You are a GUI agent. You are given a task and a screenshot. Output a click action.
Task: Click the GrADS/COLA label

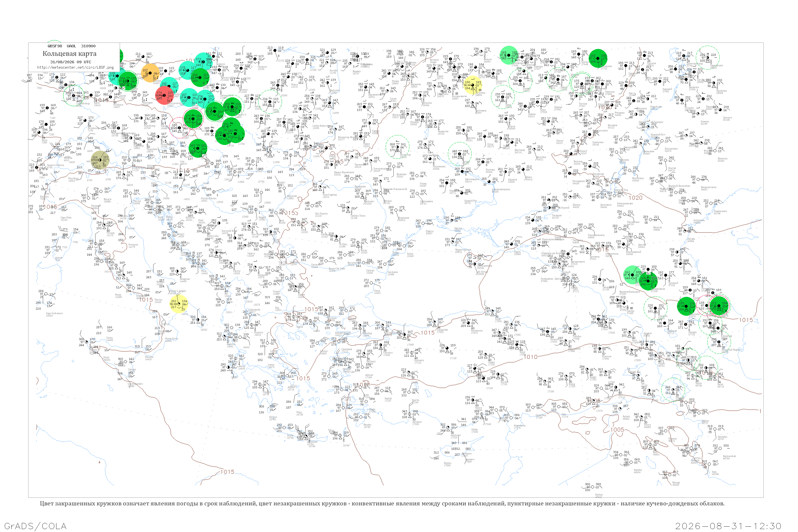click(35, 526)
